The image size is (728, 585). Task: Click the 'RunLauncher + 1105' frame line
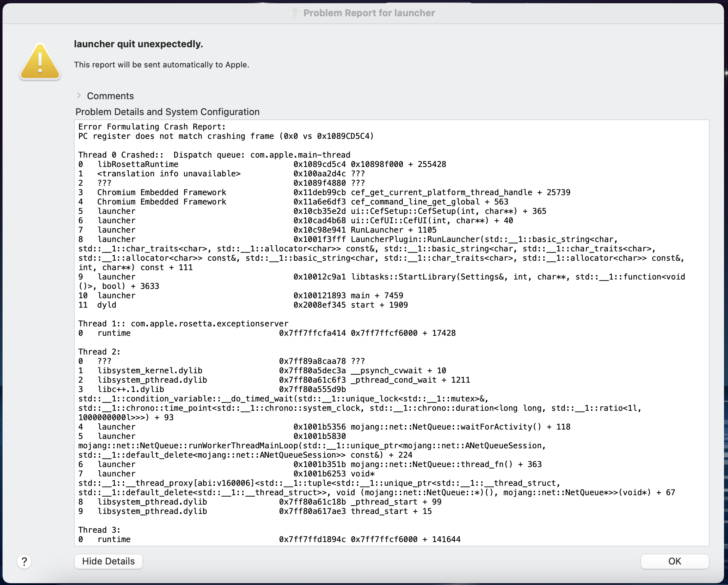(393, 230)
